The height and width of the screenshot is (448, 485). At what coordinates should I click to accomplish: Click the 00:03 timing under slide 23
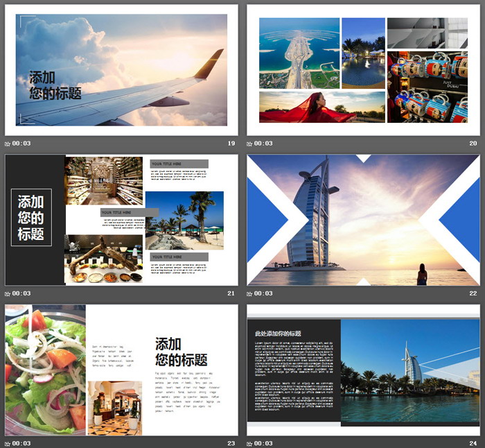click(21, 443)
